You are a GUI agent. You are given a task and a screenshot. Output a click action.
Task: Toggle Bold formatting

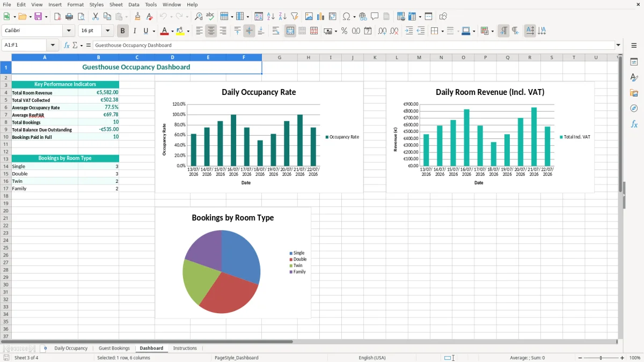[x=123, y=31]
